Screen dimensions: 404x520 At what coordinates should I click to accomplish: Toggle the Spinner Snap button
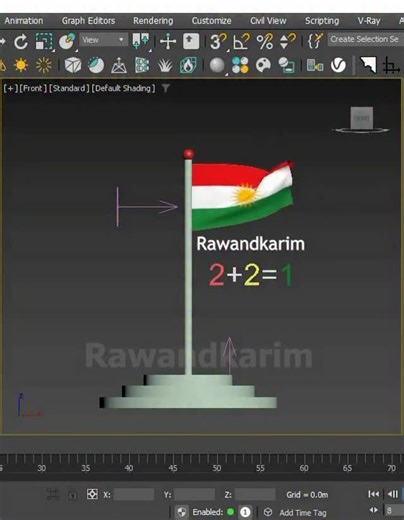tap(287, 42)
